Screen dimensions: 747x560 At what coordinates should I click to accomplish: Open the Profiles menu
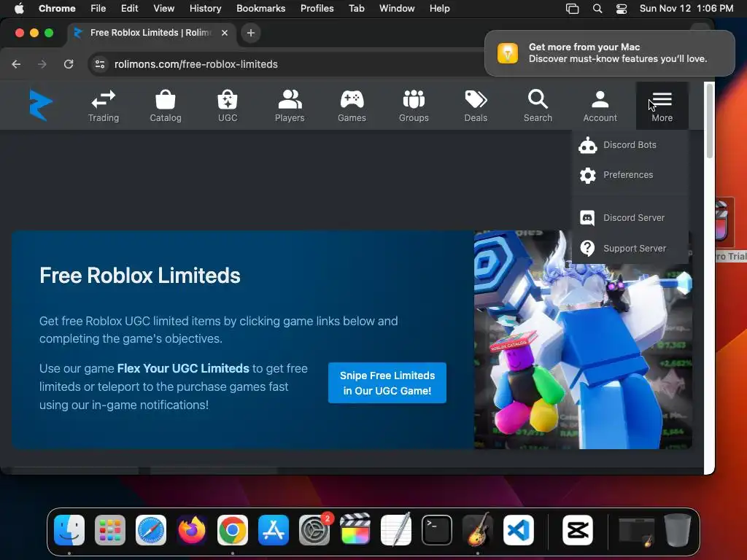point(317,8)
